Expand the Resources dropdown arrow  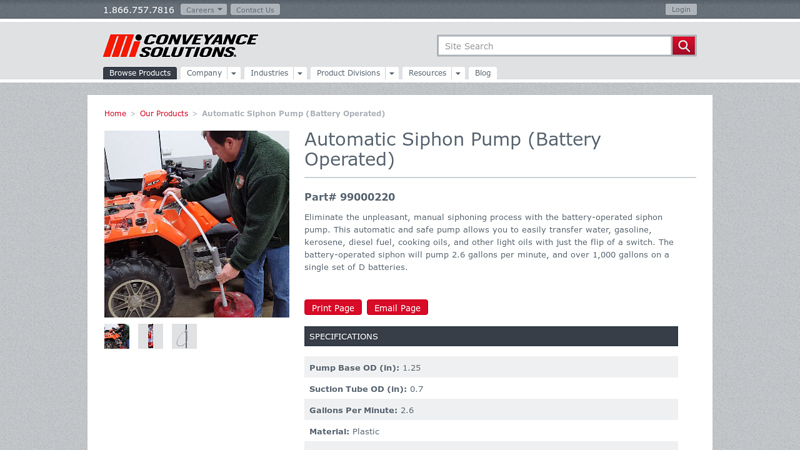click(x=458, y=73)
